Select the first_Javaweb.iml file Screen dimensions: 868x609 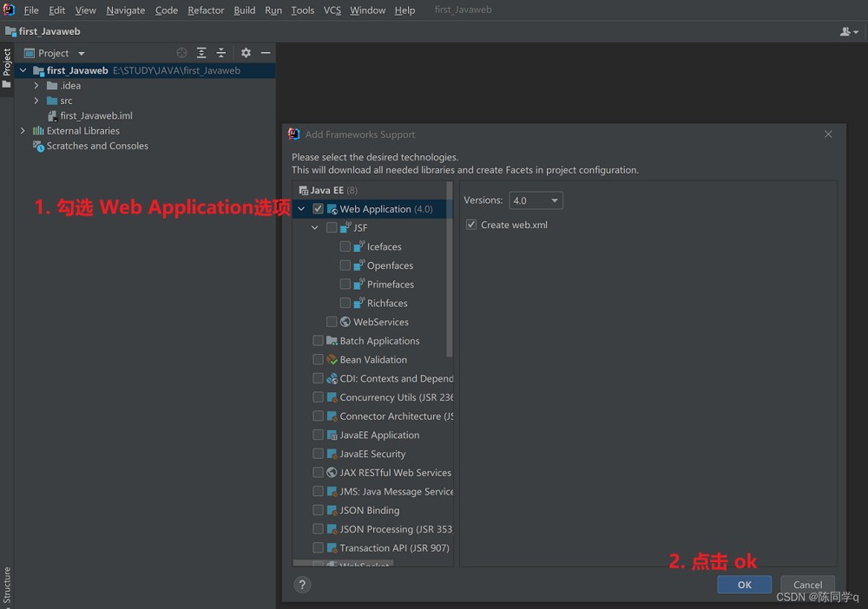click(x=96, y=115)
